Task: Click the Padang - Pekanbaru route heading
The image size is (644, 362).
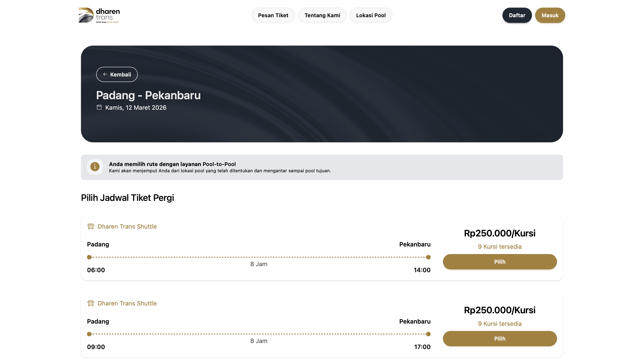Action: click(x=148, y=95)
